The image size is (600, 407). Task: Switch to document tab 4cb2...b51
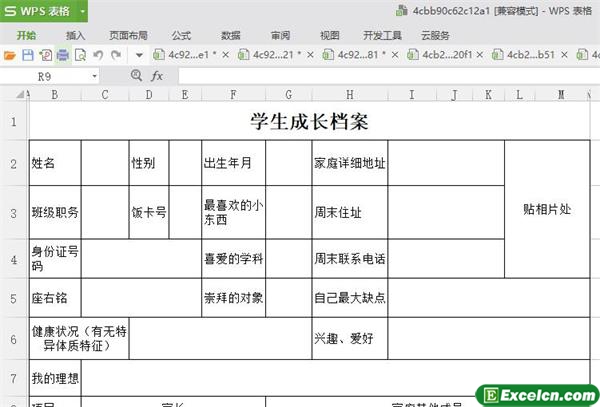[525, 55]
